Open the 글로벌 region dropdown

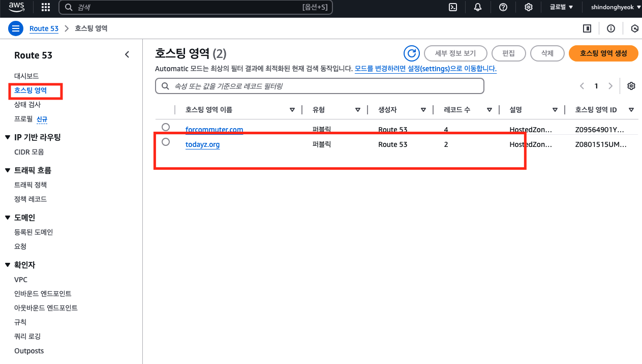pos(561,7)
